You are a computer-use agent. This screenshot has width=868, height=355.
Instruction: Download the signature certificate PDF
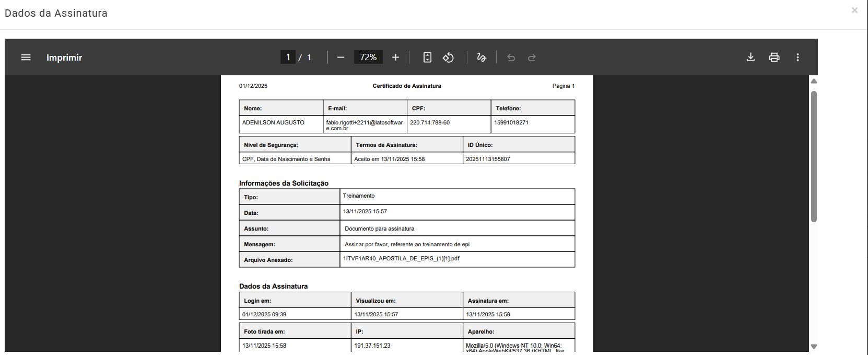pos(750,58)
